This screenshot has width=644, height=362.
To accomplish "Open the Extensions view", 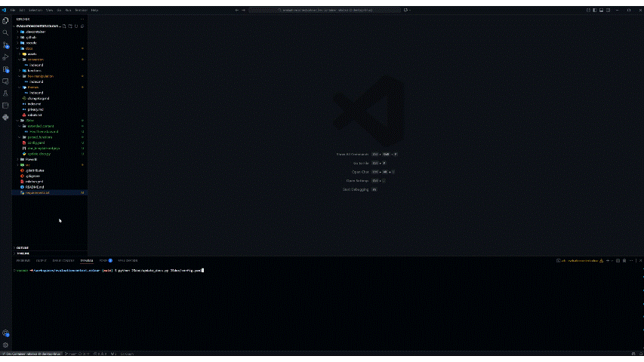I will click(x=5, y=69).
